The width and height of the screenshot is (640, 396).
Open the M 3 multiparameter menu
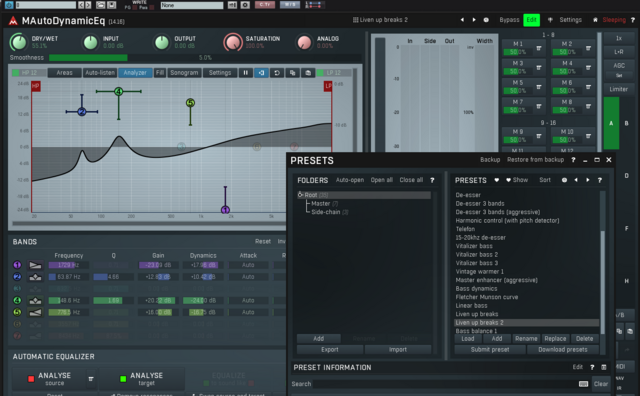click(x=539, y=68)
